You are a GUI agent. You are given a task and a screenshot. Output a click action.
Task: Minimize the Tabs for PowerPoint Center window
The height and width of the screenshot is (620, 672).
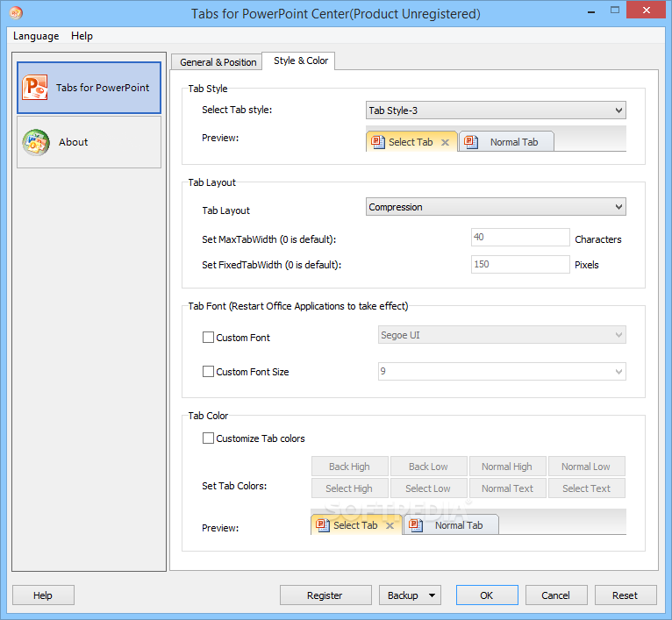pyautogui.click(x=591, y=11)
